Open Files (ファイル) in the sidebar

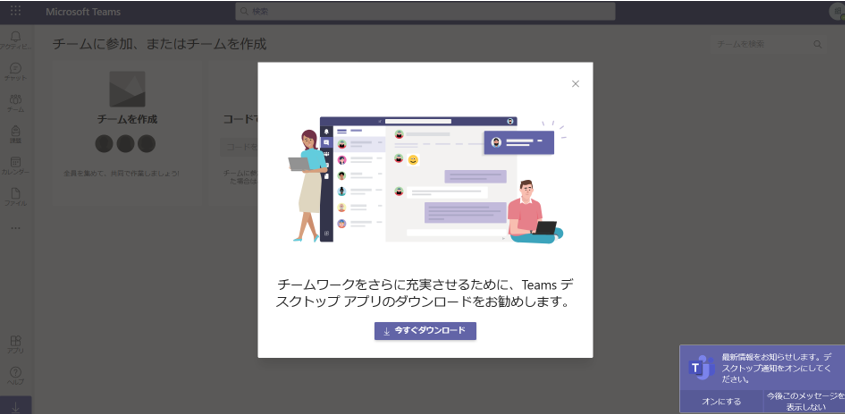(16, 197)
